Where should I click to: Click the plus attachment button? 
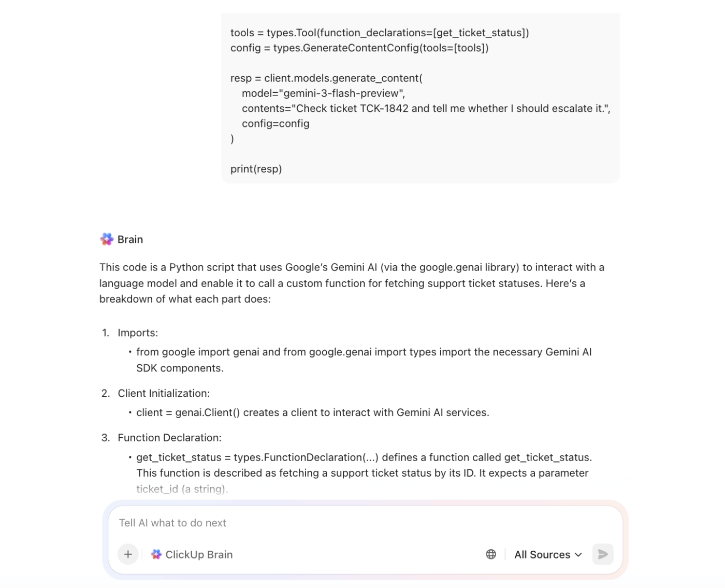[128, 554]
